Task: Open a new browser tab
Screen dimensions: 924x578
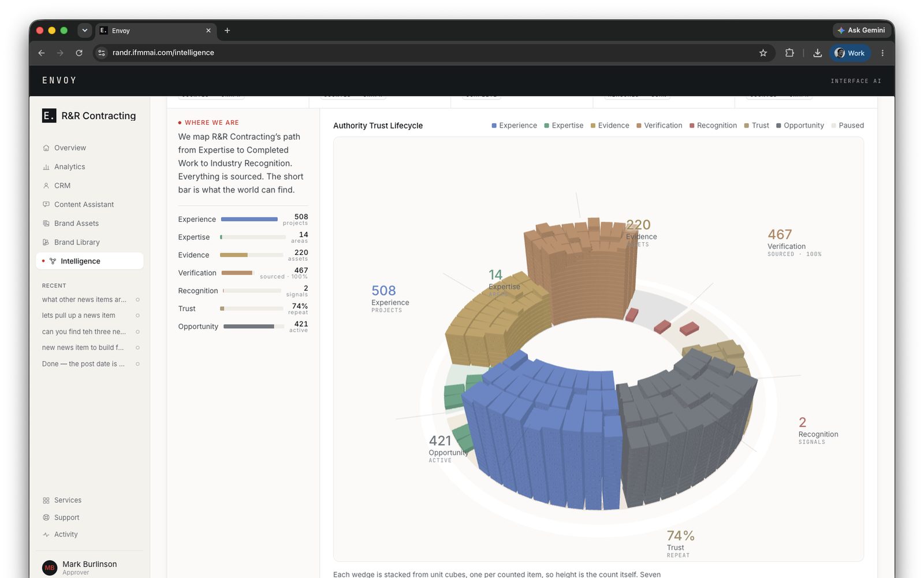Action: 227,31
